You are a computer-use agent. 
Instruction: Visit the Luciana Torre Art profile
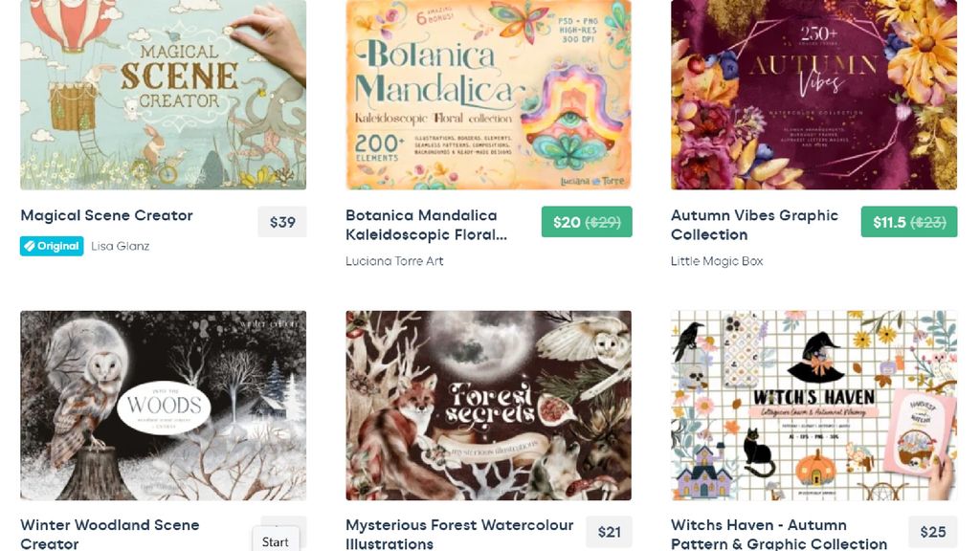coord(393,260)
